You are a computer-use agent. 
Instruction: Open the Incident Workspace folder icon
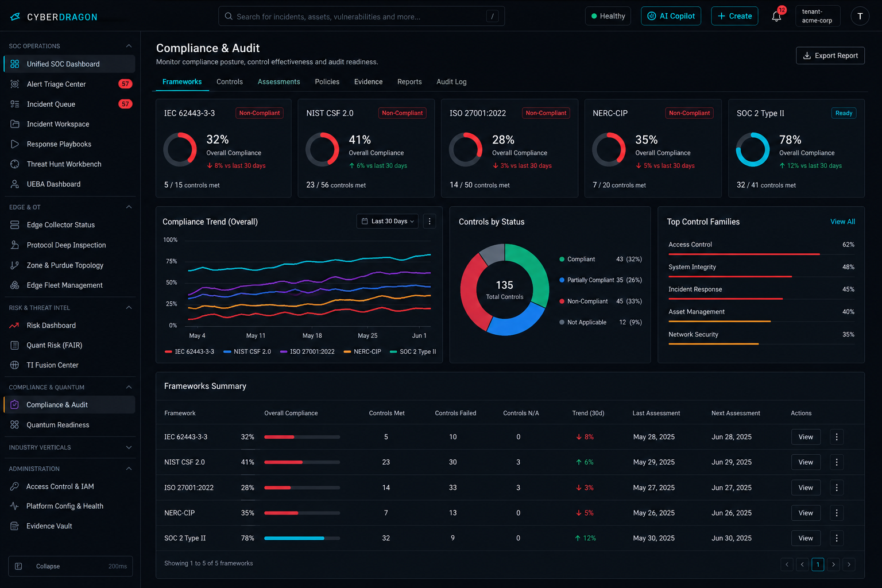click(x=15, y=124)
